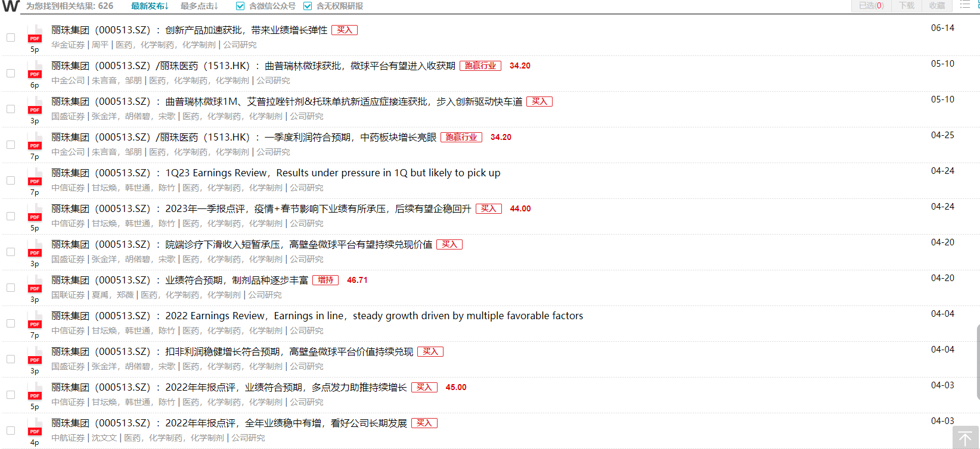Select checkbox for 微球平台有望进入收获期 report
Image resolution: width=980 pixels, height=449 pixels.
11,73
